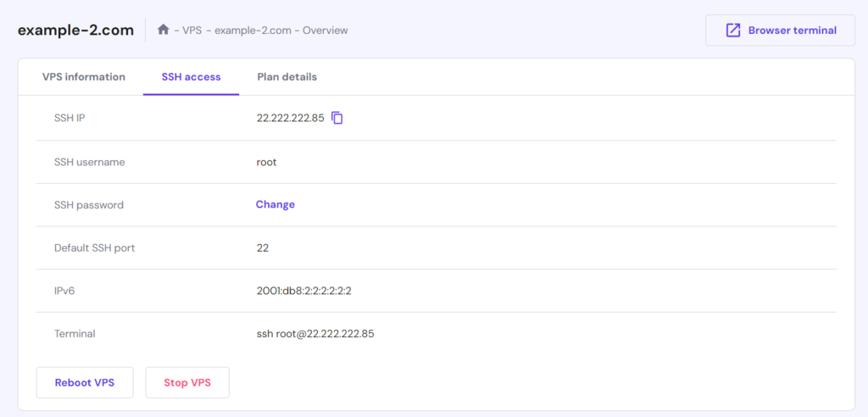Reboot the VPS
The image size is (868, 417).
[x=84, y=382]
